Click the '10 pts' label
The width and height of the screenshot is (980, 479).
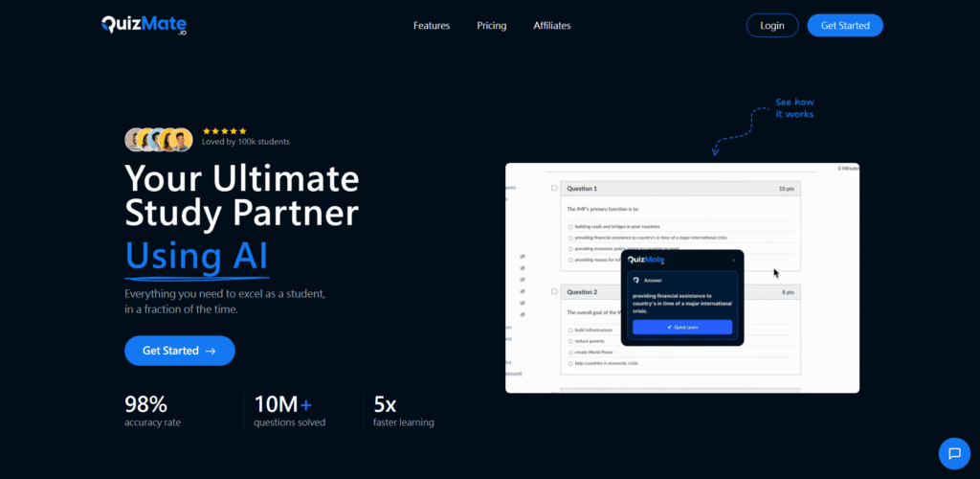click(787, 188)
